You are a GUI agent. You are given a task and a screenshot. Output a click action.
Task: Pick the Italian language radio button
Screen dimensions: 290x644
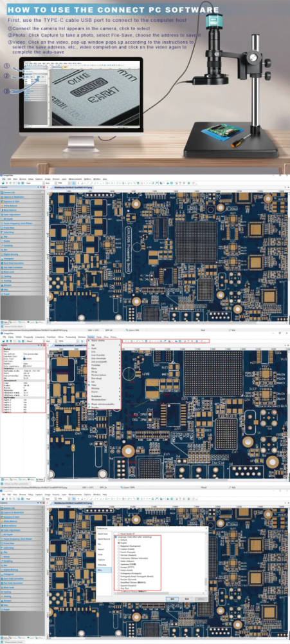point(119,561)
